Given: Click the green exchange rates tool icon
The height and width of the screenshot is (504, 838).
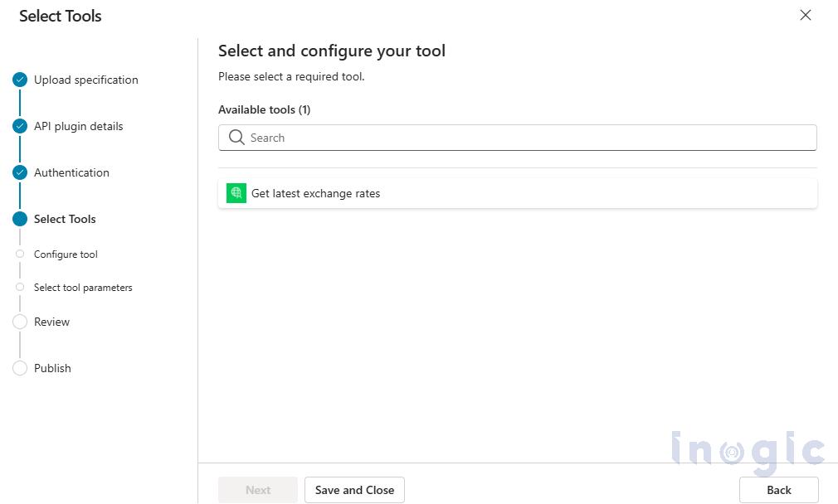Looking at the screenshot, I should pyautogui.click(x=236, y=193).
